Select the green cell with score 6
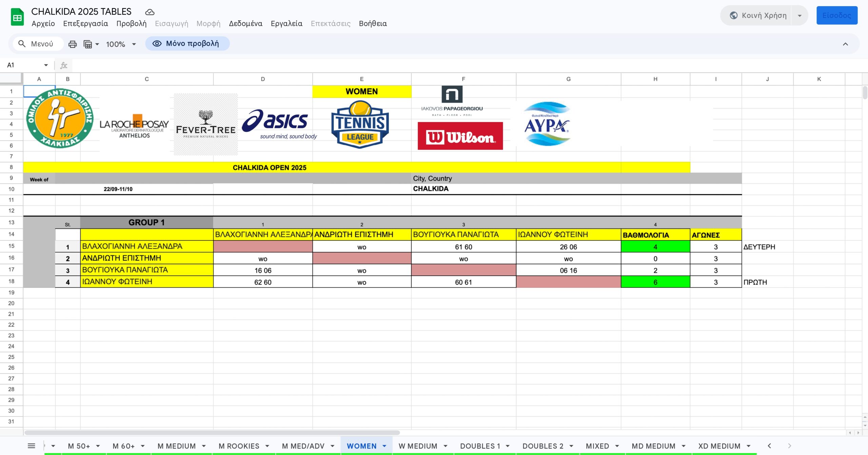Image resolution: width=868 pixels, height=455 pixels. click(655, 282)
